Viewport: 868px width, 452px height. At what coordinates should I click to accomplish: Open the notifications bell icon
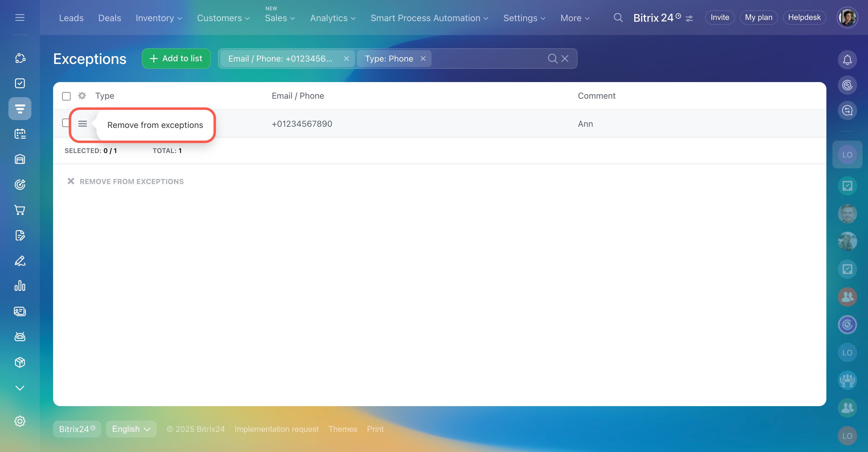[847, 60]
